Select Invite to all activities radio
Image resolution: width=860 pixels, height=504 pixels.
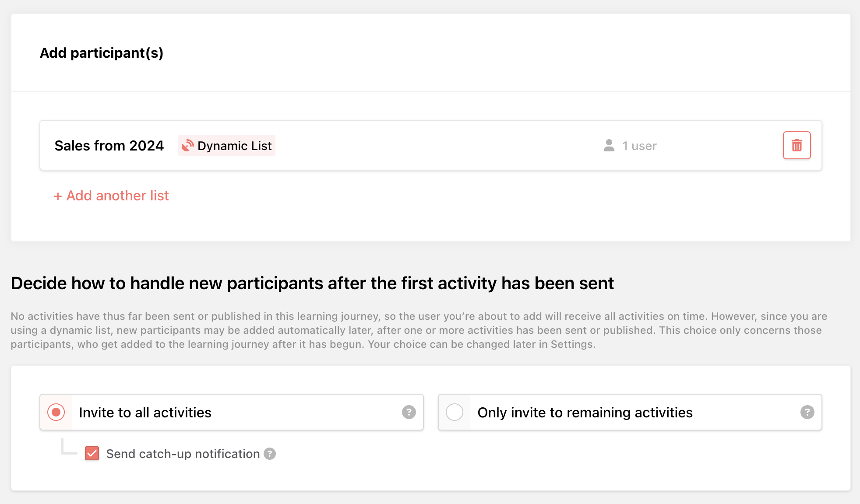coord(56,412)
